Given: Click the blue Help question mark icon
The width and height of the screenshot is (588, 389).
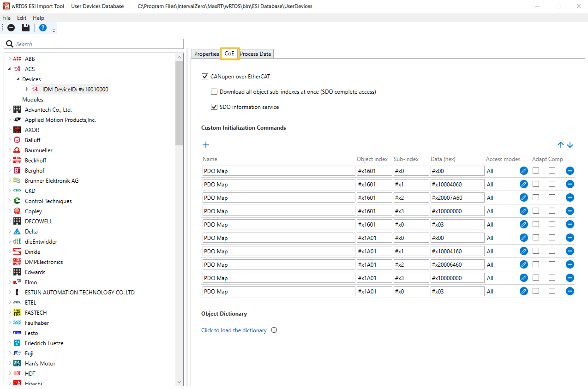Looking at the screenshot, I should (43, 28).
